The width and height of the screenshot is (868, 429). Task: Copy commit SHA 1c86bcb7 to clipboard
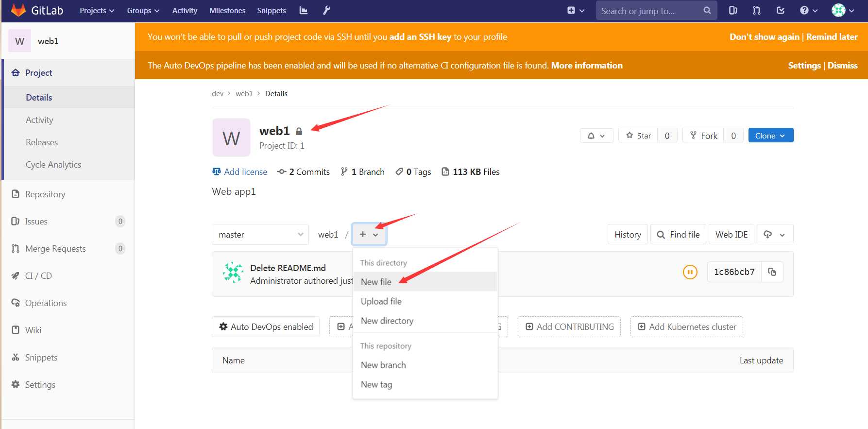click(772, 272)
